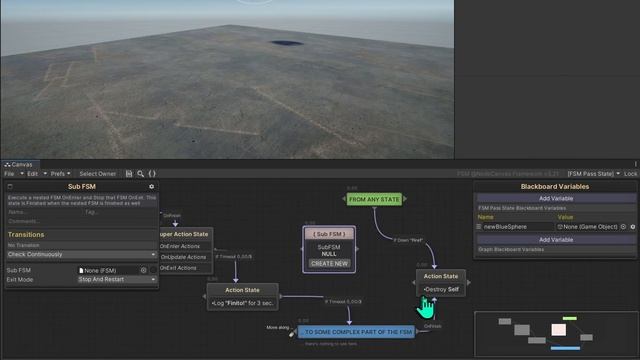The height and width of the screenshot is (360, 640).
Task: Click the reorder handle beside newBlueSphere
Action: coord(479,227)
